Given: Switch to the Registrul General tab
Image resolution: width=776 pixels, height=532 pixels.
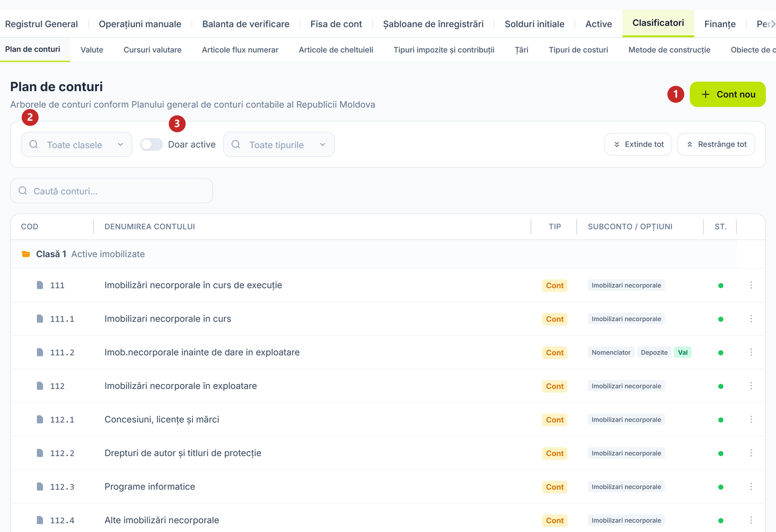Looking at the screenshot, I should [41, 24].
